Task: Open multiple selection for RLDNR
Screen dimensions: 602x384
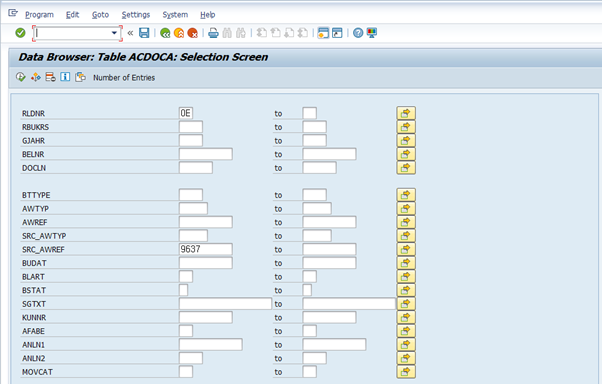Action: click(x=406, y=113)
